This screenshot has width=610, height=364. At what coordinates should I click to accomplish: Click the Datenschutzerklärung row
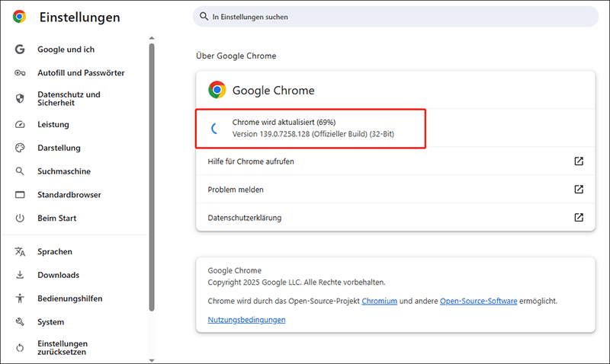point(396,218)
